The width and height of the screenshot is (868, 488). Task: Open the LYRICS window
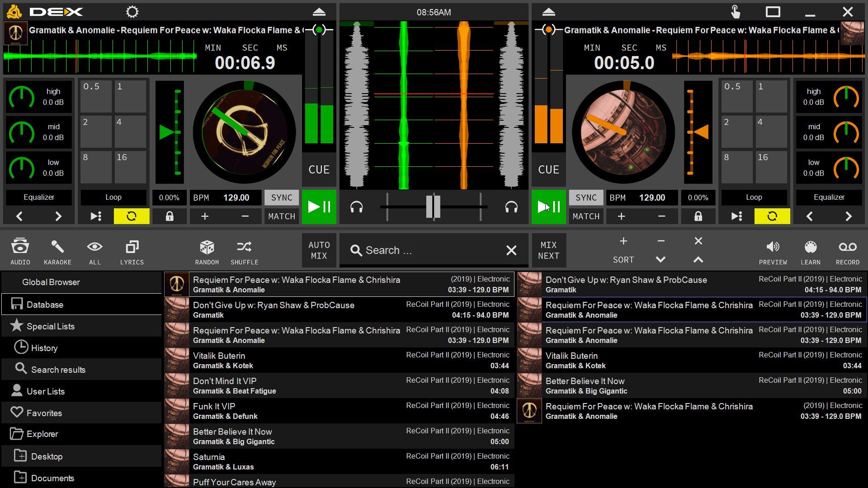point(132,251)
